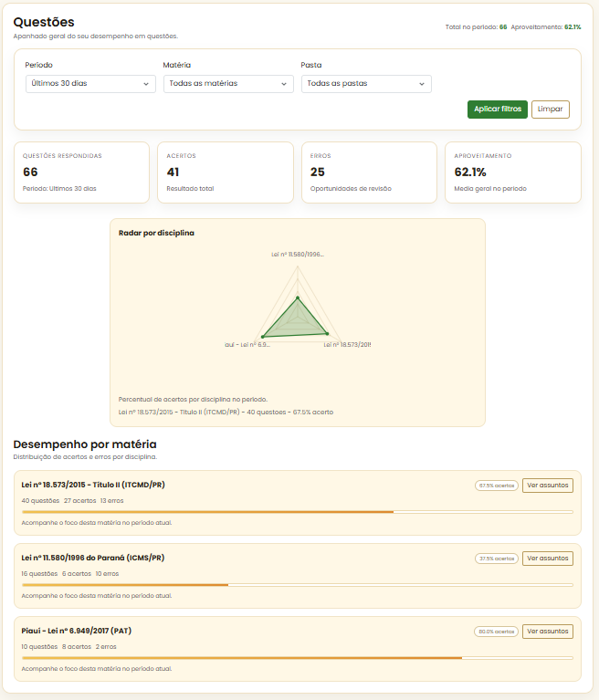The image size is (599, 700).
Task: Click the 80.0% acertos badge
Action: click(497, 632)
